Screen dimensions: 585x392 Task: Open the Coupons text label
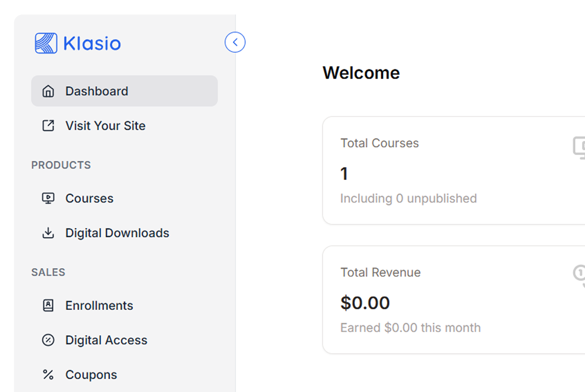pyautogui.click(x=91, y=375)
